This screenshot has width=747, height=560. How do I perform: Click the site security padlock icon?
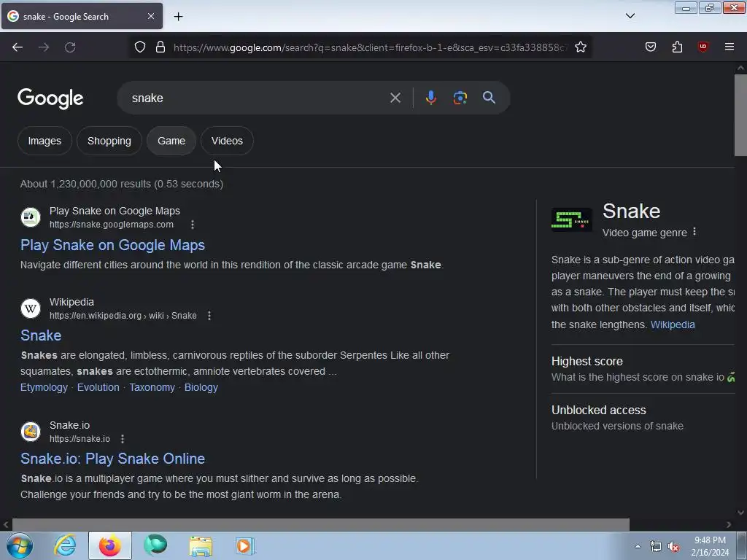tap(160, 47)
